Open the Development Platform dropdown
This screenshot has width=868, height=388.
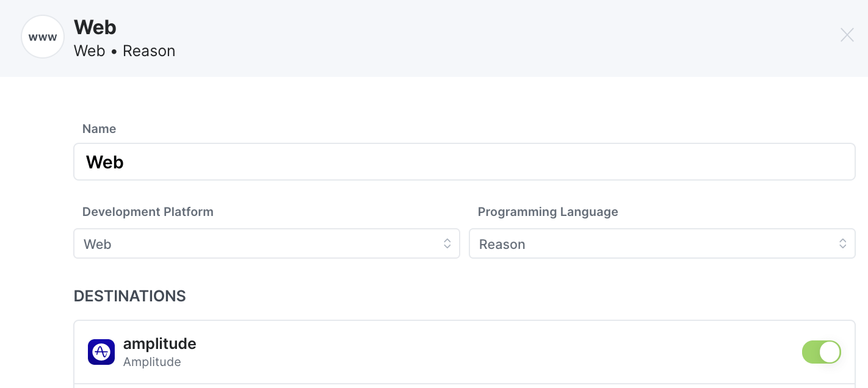[266, 244]
